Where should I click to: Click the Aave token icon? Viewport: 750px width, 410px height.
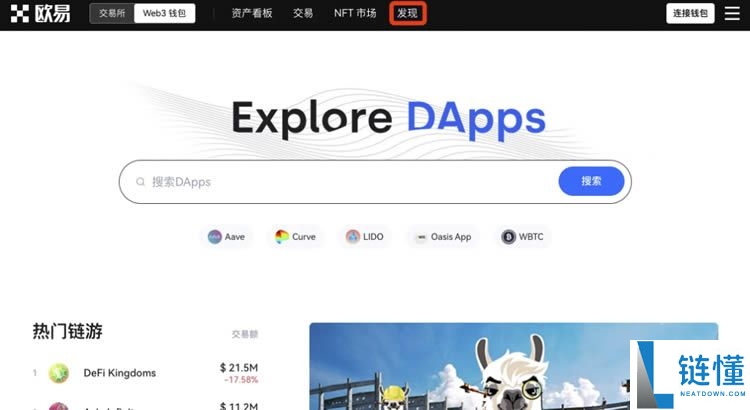tap(214, 237)
